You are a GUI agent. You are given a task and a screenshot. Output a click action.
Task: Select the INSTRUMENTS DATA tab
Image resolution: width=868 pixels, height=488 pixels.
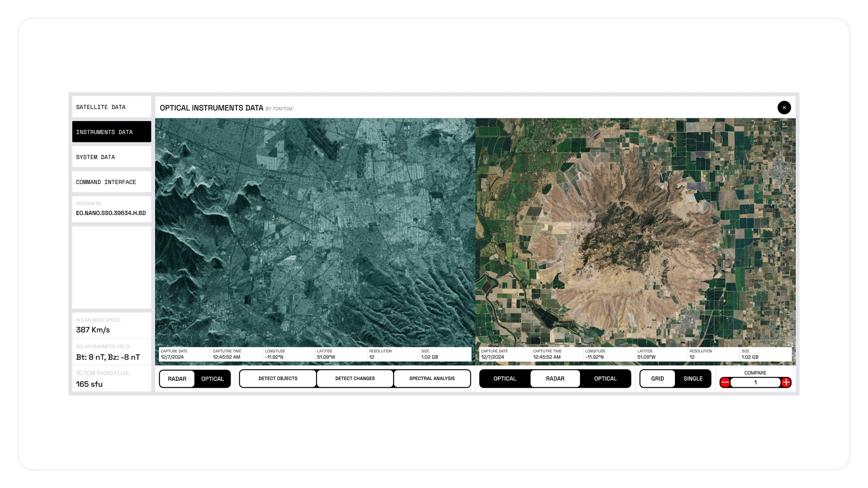click(111, 131)
